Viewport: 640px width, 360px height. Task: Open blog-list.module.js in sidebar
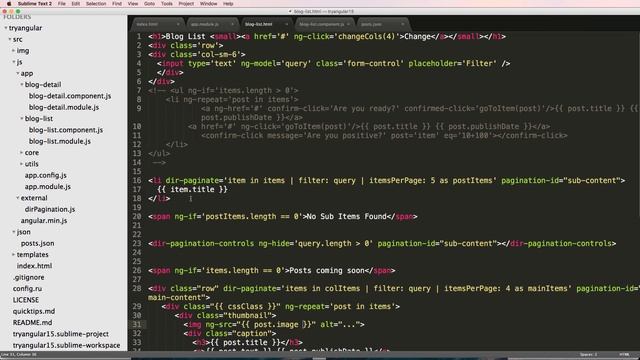tap(60, 141)
